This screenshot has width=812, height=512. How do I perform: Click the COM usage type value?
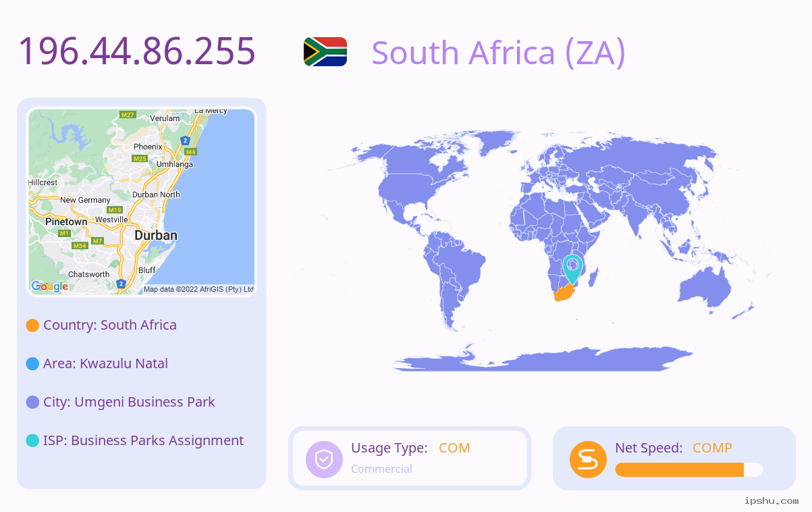pyautogui.click(x=454, y=448)
